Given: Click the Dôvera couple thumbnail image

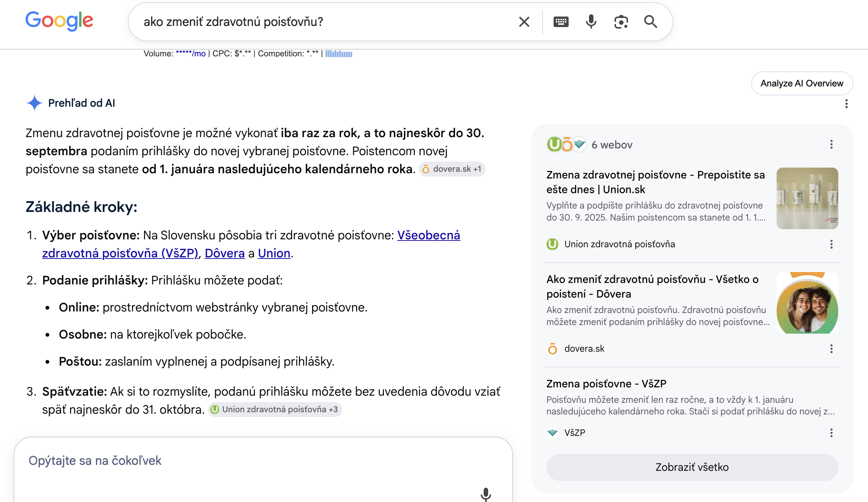Looking at the screenshot, I should (807, 303).
